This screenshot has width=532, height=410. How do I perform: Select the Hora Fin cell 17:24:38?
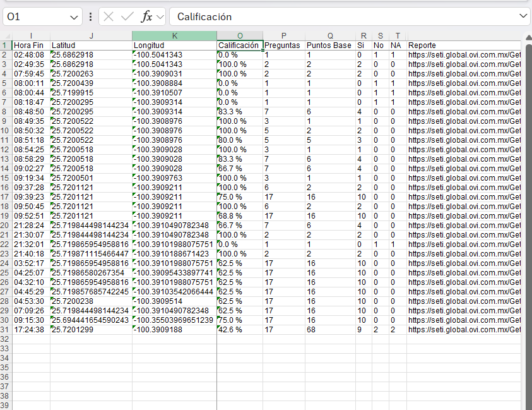pyautogui.click(x=31, y=329)
